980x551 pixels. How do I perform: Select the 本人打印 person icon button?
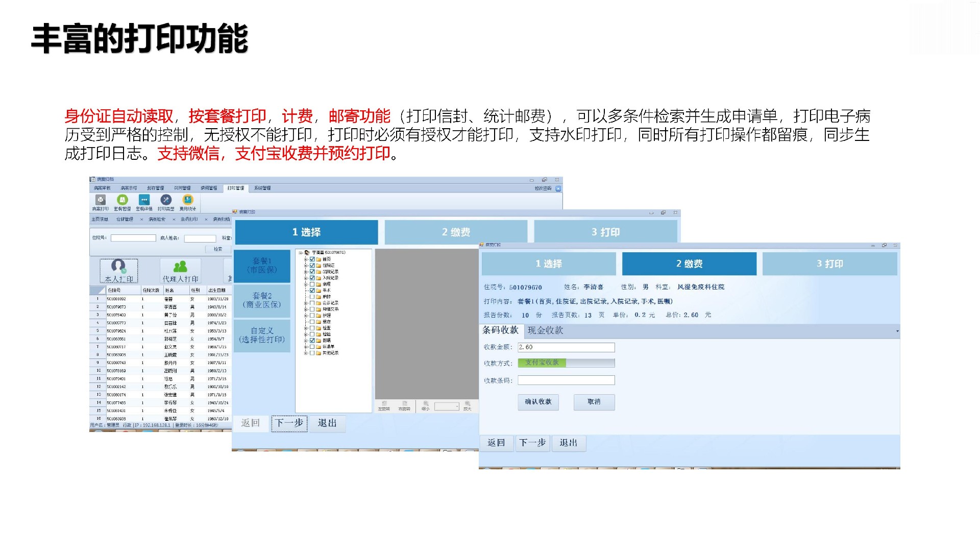coord(118,270)
